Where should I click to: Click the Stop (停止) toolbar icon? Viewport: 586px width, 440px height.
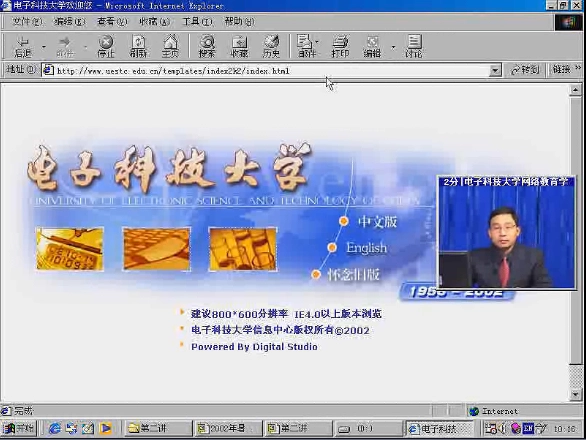coord(106,46)
